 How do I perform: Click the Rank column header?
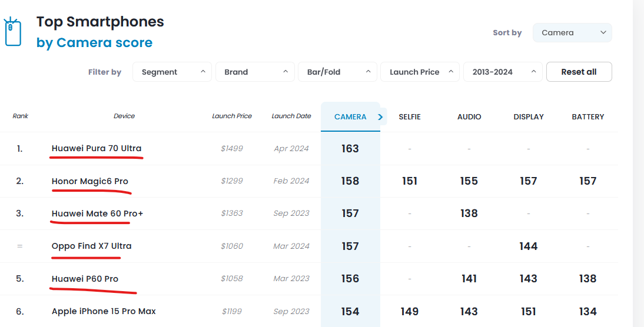click(x=21, y=116)
